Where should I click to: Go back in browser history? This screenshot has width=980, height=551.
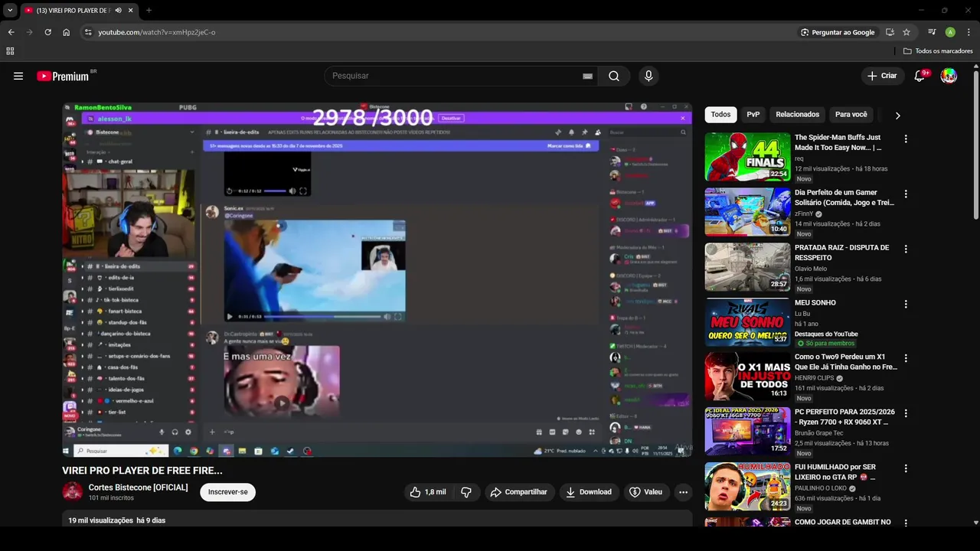(11, 32)
